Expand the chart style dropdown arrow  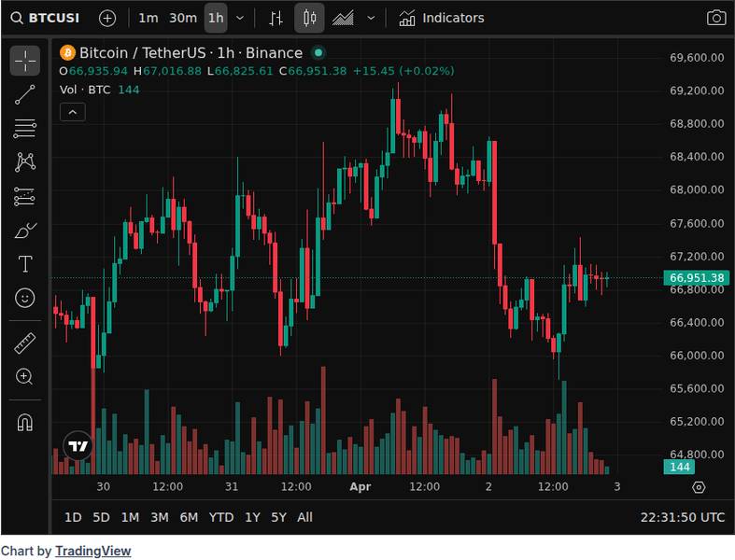pyautogui.click(x=371, y=19)
